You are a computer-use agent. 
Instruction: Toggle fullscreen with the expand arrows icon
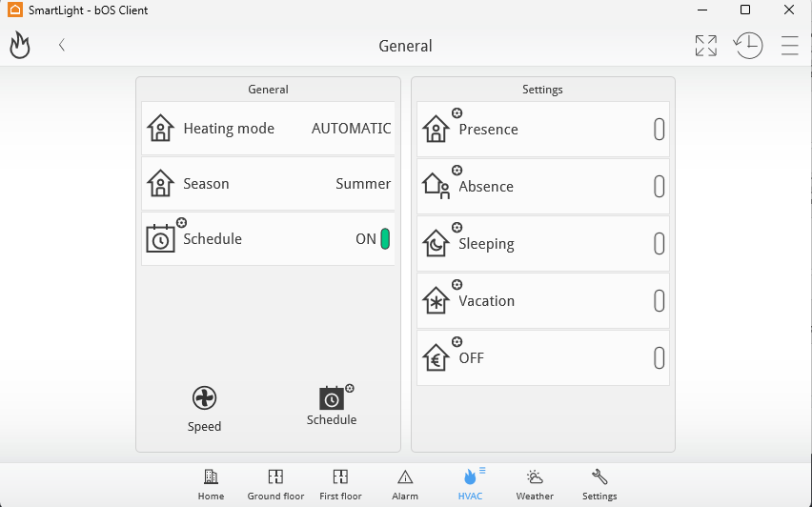[706, 46]
